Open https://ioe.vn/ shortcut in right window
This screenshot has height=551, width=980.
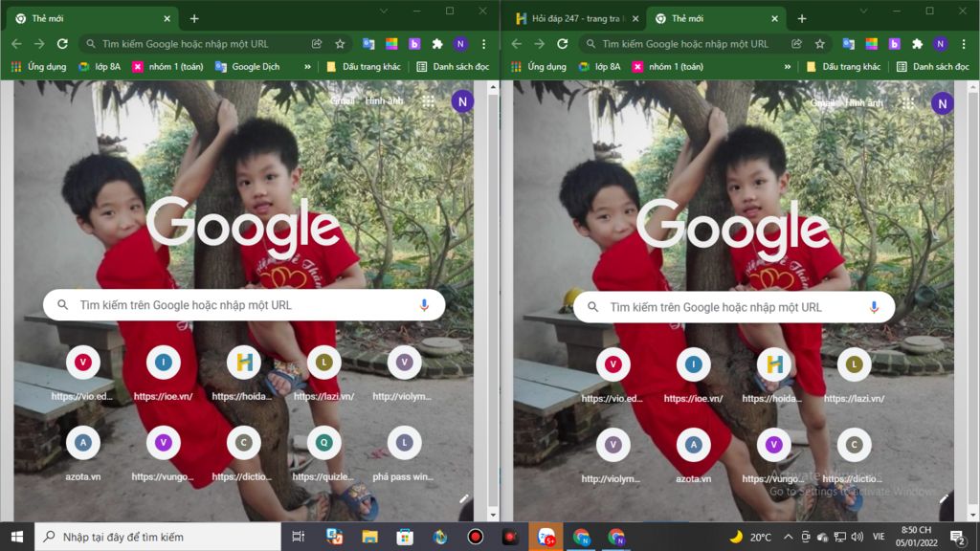pos(693,375)
